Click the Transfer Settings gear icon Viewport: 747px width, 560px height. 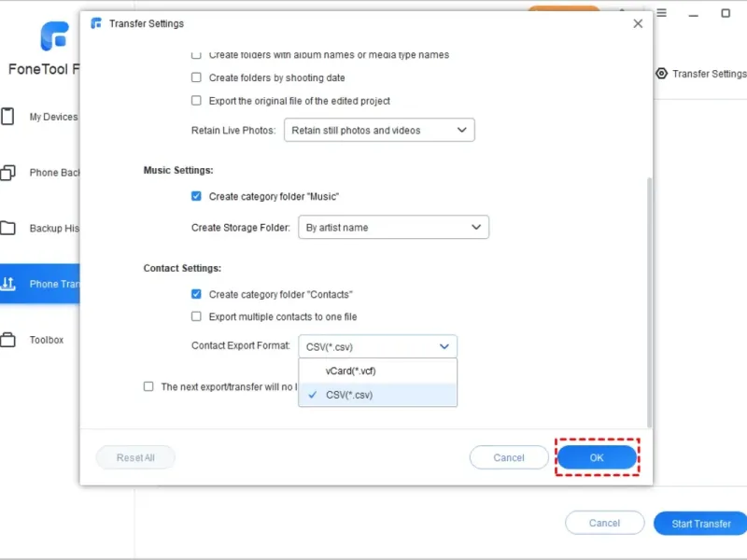pos(661,74)
